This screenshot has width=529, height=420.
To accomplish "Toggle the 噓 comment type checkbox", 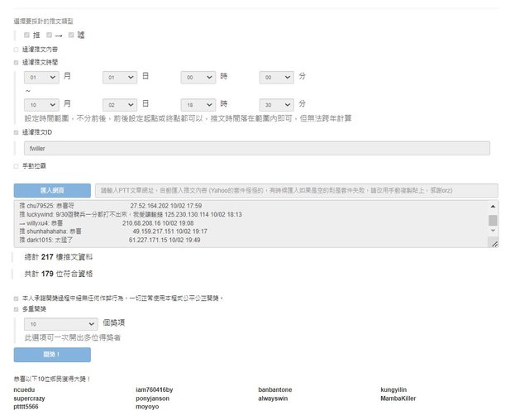I will tap(72, 35).
